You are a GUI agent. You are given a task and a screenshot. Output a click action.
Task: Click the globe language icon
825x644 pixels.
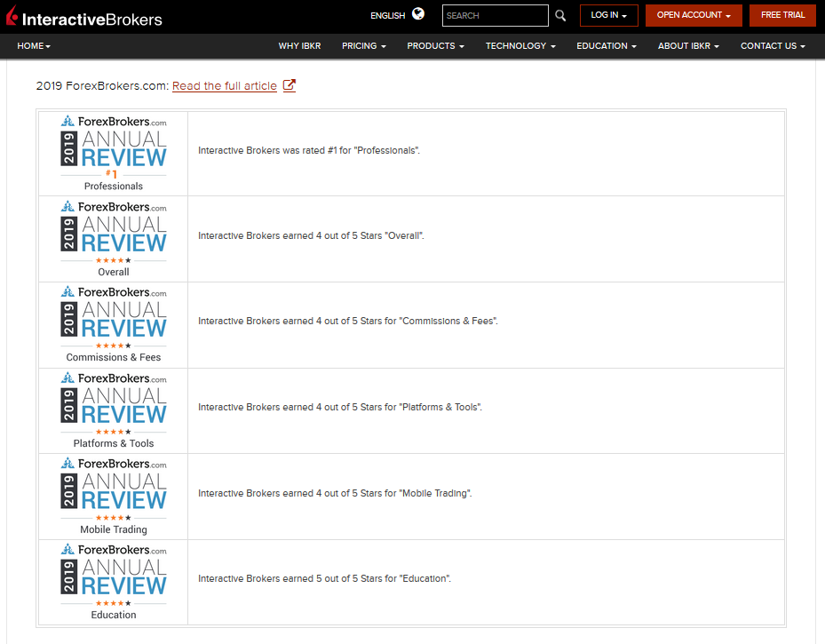(418, 14)
